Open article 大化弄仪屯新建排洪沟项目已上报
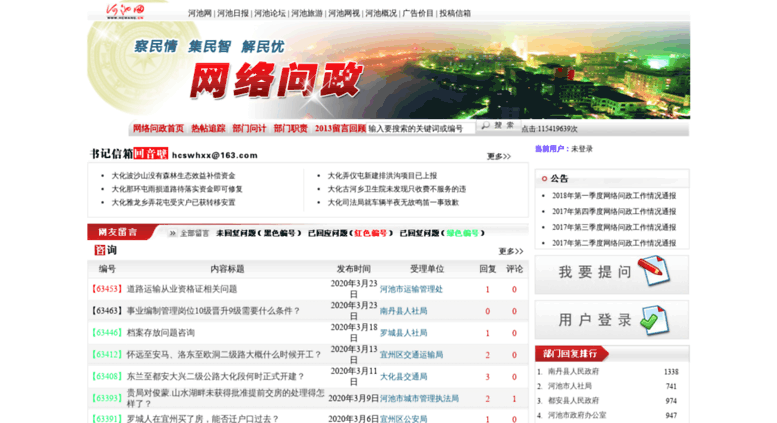This screenshot has width=777, height=423. [x=382, y=176]
